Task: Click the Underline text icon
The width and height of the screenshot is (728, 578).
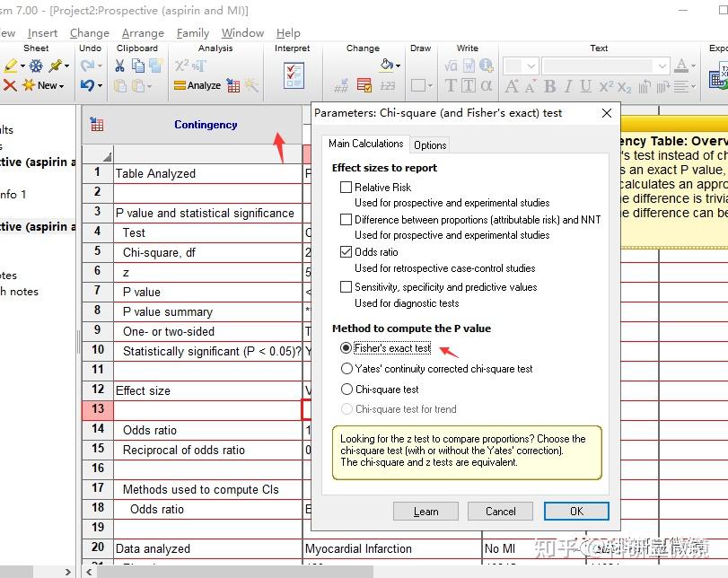Action: tap(586, 86)
